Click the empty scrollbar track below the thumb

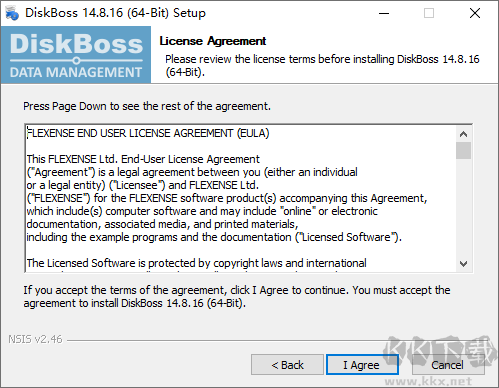click(x=463, y=207)
